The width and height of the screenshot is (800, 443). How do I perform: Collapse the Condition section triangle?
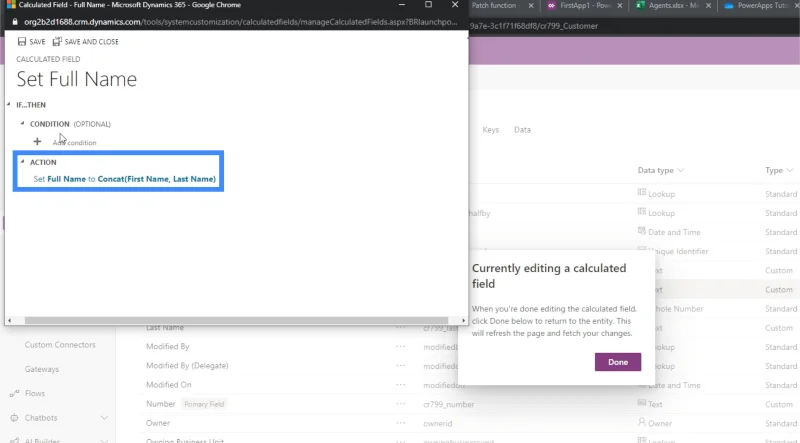coord(22,124)
